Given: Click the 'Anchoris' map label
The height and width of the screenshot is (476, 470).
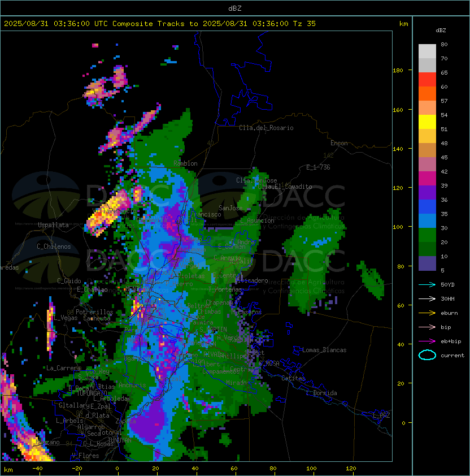Looking at the screenshot, I should coord(132,385).
